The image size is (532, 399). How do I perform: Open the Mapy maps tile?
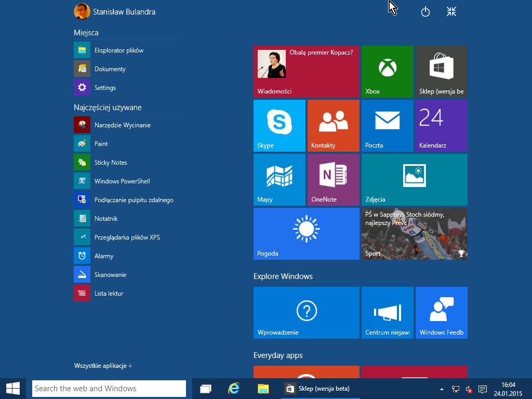279,179
